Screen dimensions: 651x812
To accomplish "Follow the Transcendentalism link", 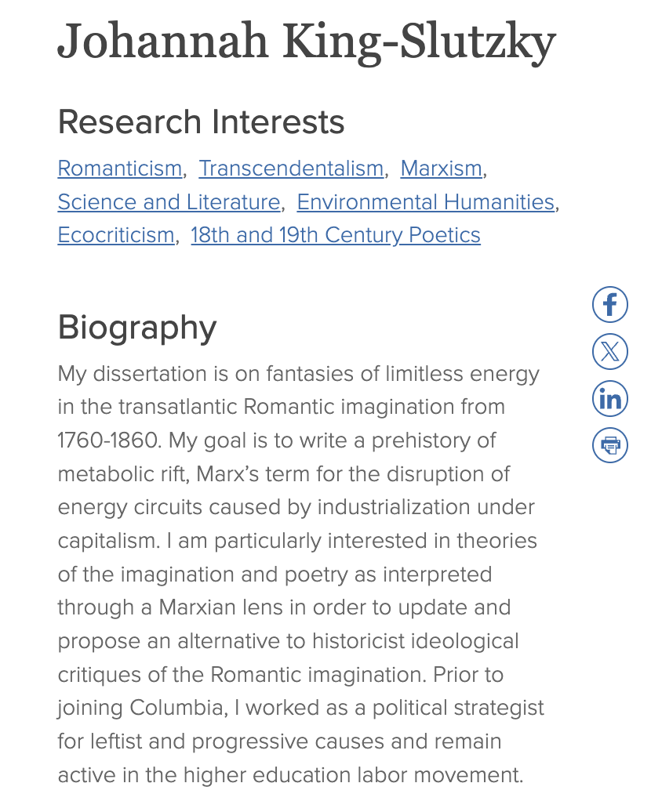I will [x=291, y=169].
